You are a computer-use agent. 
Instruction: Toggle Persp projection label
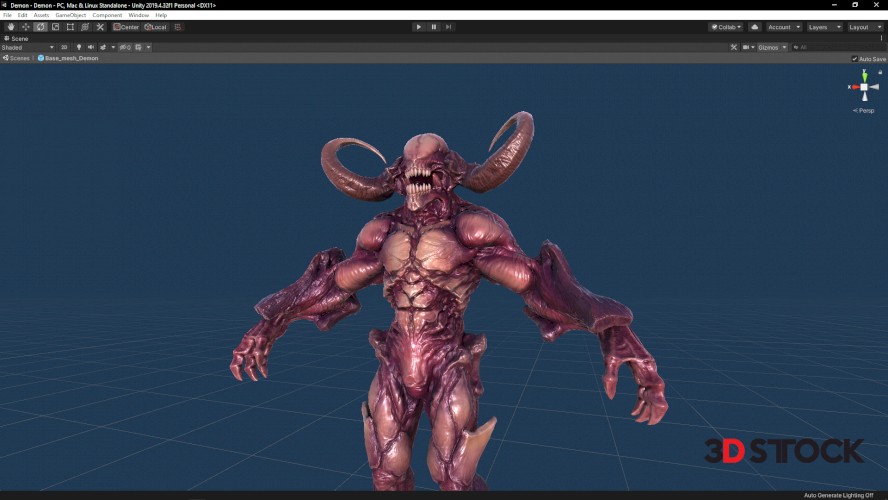[864, 110]
